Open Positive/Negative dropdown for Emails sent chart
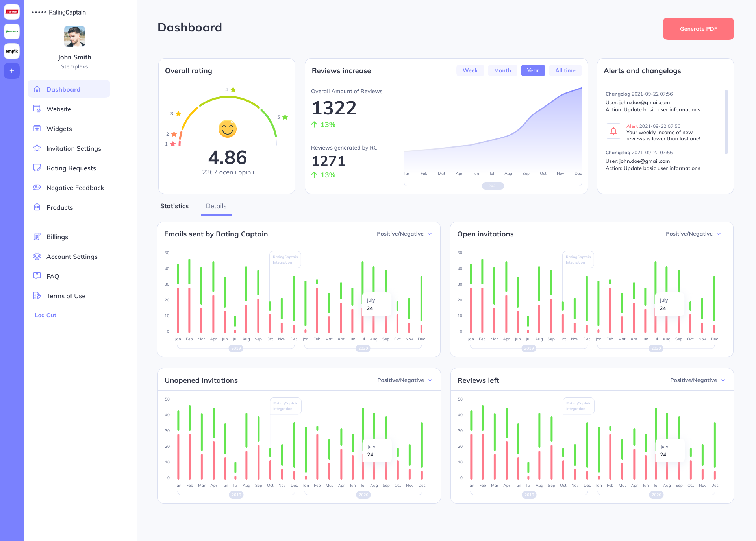 (404, 234)
